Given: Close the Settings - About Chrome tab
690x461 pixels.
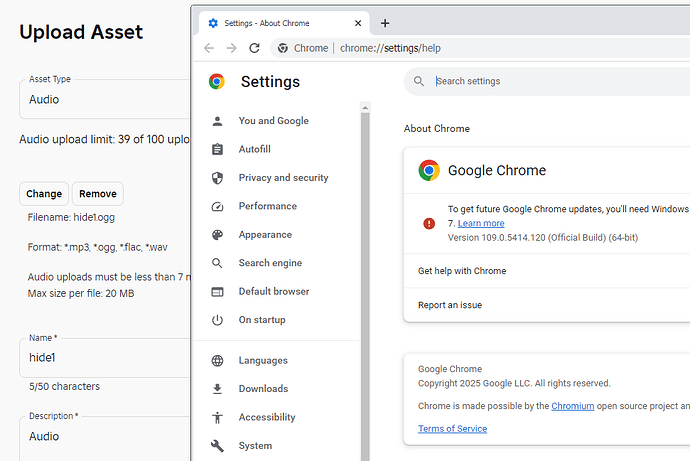Looking at the screenshot, I should [x=358, y=23].
